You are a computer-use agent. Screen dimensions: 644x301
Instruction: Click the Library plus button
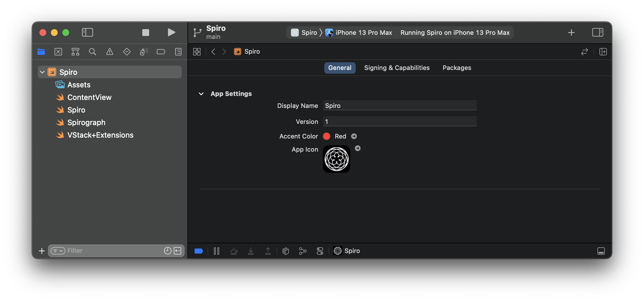[571, 33]
